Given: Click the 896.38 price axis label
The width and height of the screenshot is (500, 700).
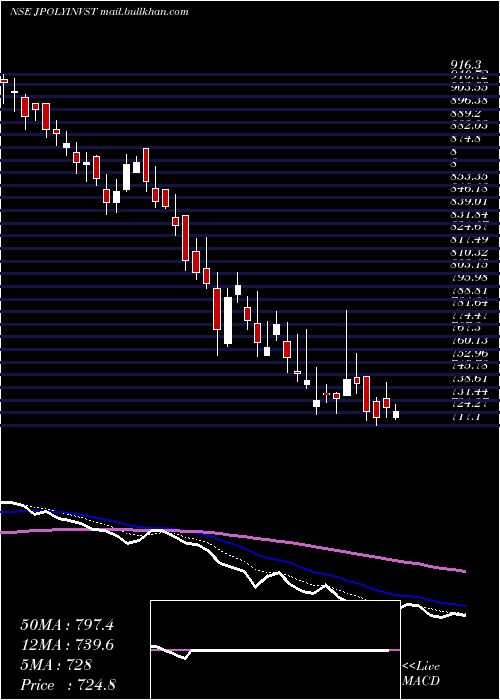Looking at the screenshot, I should coord(468,100).
